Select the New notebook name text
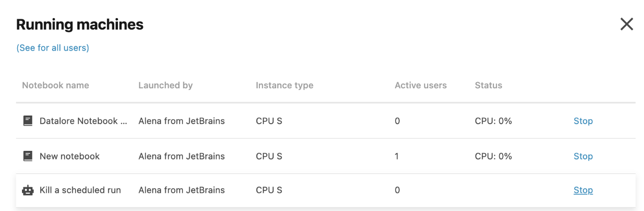The image size is (644, 211). (70, 157)
